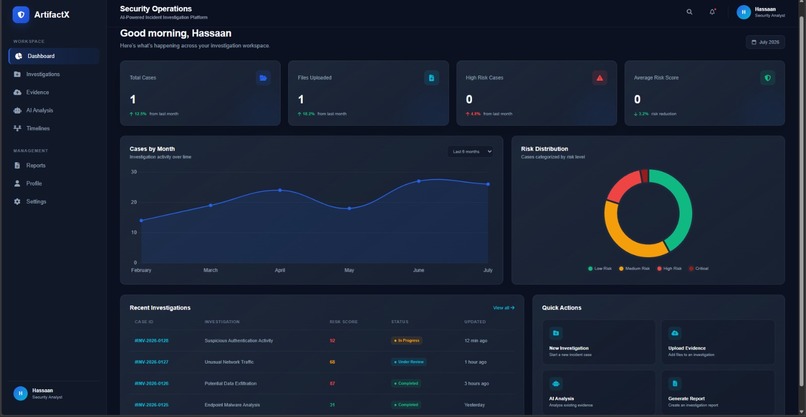The height and width of the screenshot is (417, 806).
Task: Click the Profile person icon in sidebar
Action: tap(17, 184)
